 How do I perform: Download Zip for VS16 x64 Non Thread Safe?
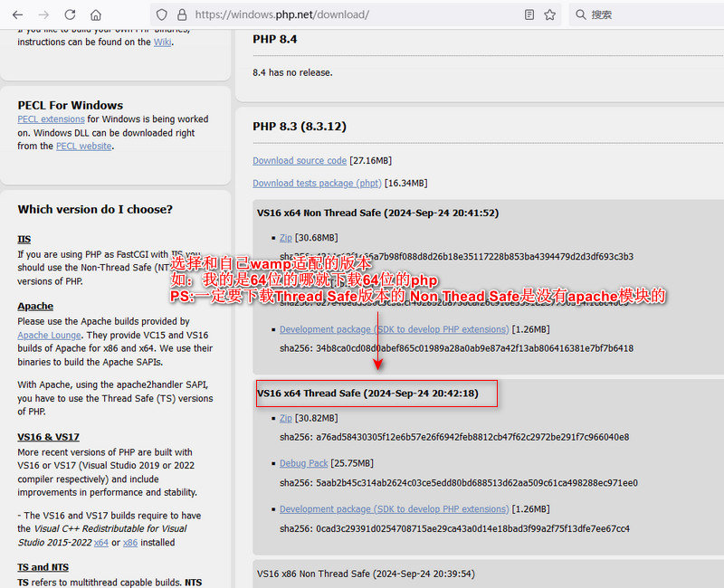(286, 238)
